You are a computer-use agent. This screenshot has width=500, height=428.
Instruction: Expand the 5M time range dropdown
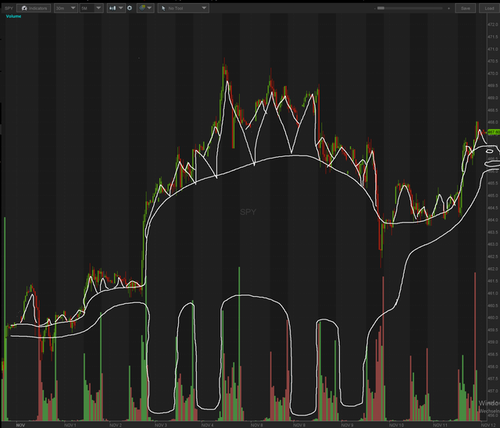tap(91, 8)
